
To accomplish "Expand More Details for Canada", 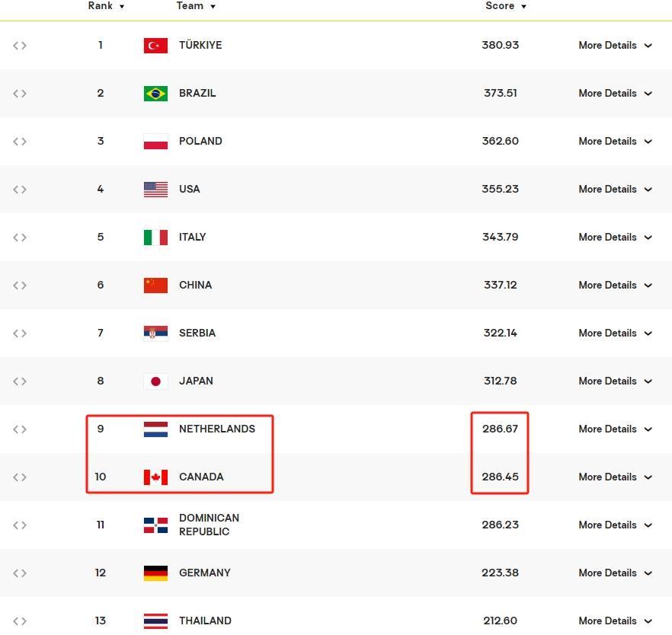I will pyautogui.click(x=615, y=477).
